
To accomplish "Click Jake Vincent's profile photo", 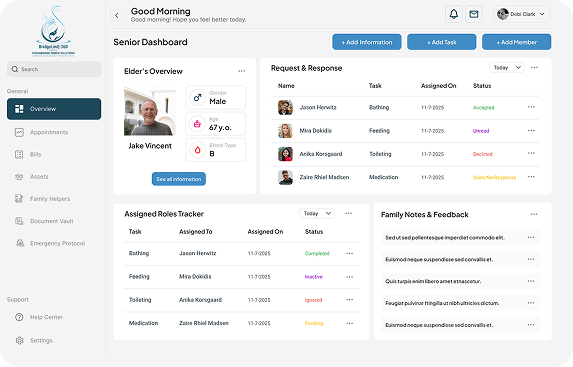I will point(150,111).
